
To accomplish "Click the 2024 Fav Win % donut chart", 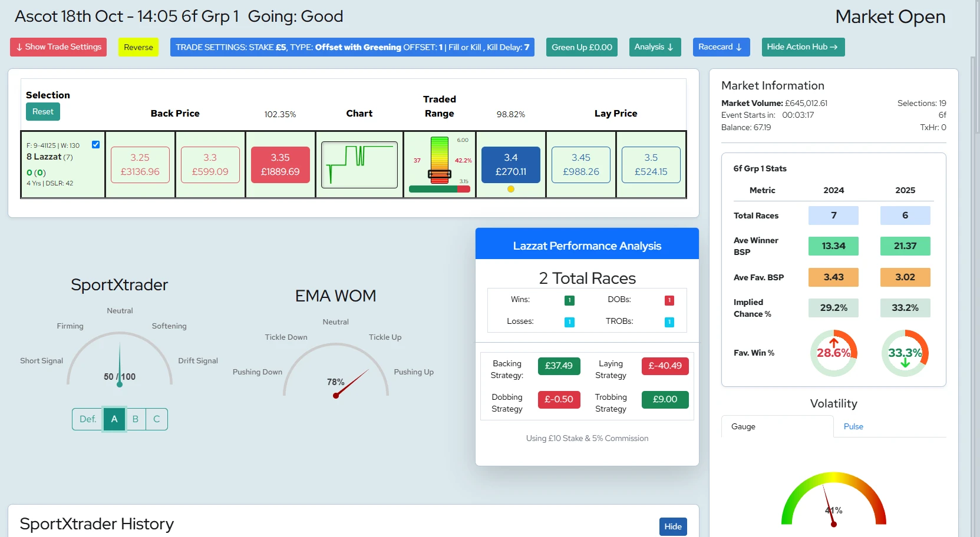I will pyautogui.click(x=833, y=353).
